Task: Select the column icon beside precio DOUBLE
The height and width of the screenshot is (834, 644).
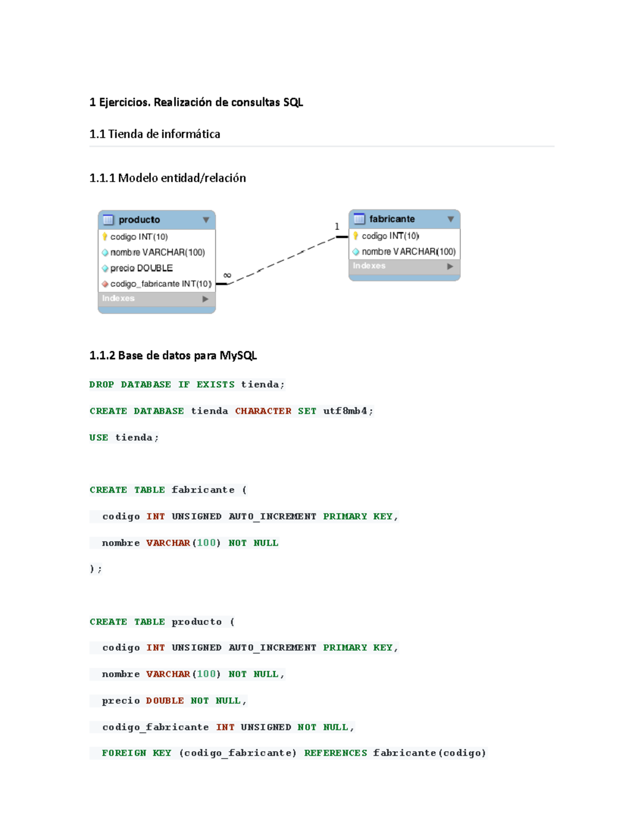Action: (105, 267)
